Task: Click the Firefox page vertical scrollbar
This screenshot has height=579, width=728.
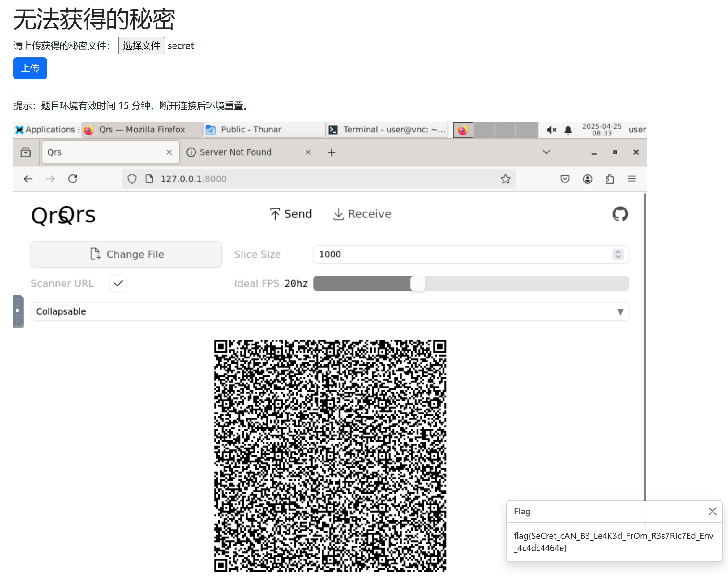Action: tap(644, 348)
